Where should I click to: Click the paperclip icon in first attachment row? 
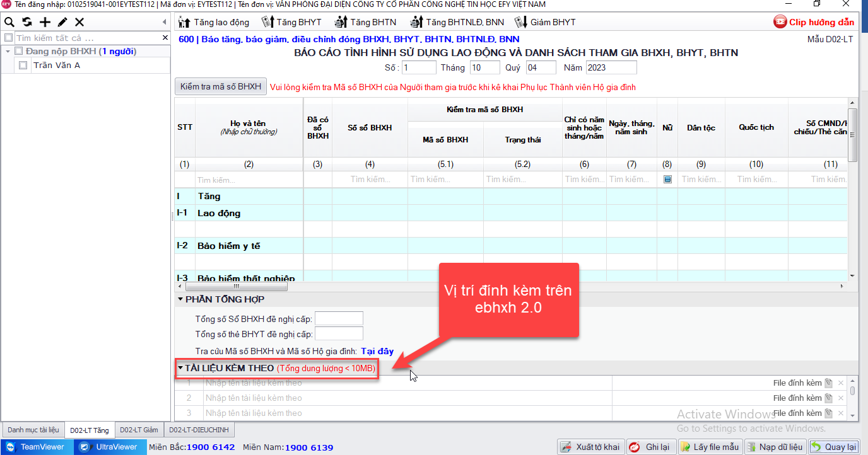(x=829, y=383)
